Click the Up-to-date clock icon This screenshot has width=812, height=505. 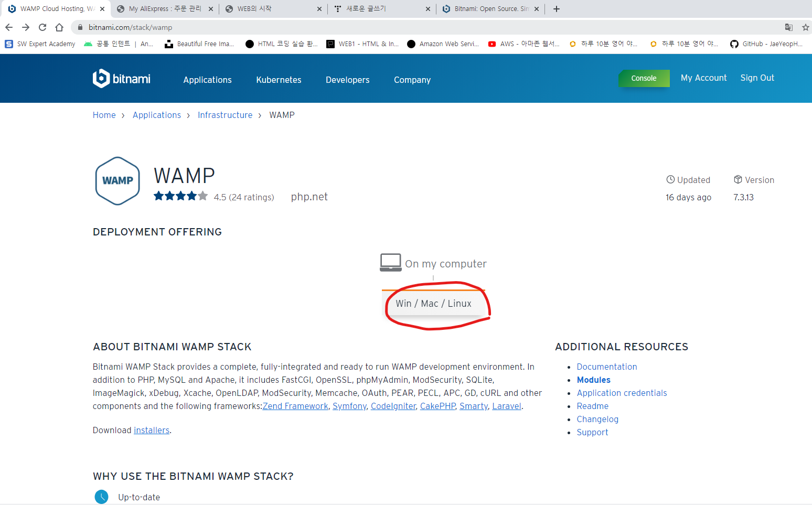(101, 497)
